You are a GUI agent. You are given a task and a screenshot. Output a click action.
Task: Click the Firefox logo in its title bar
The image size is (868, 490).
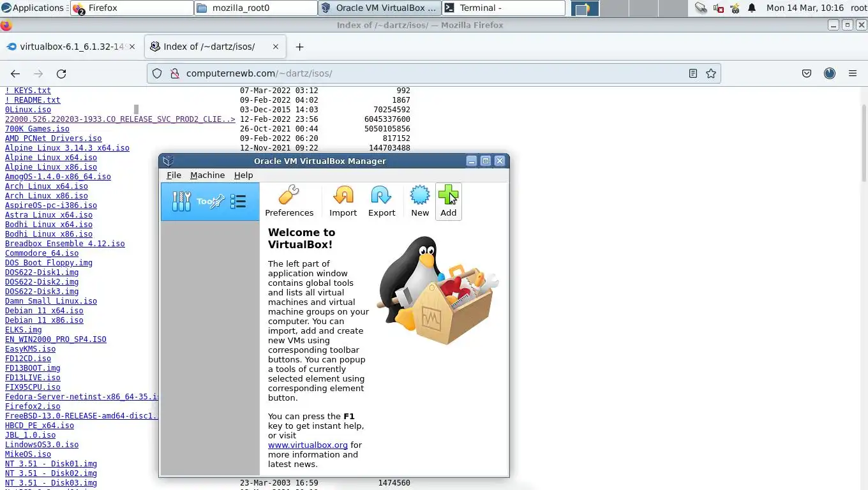6,25
